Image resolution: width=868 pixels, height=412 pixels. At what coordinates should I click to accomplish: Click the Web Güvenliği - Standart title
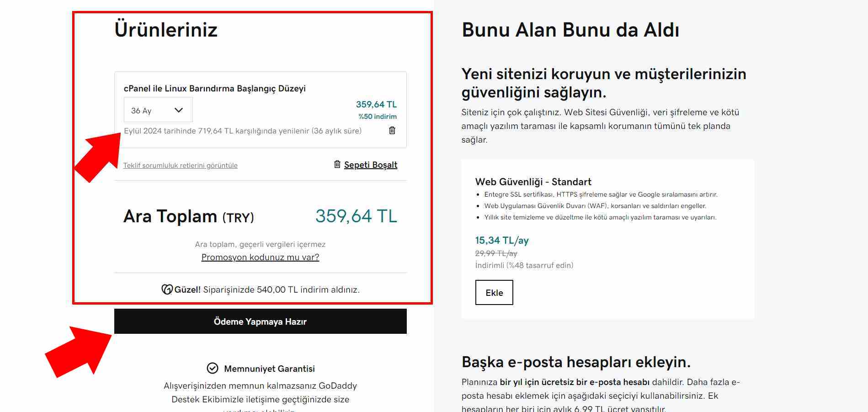pos(533,182)
